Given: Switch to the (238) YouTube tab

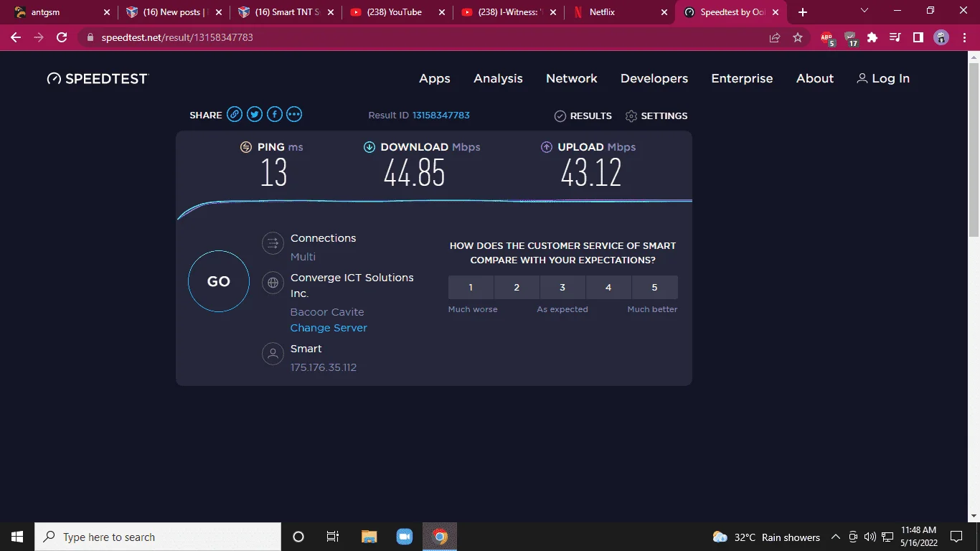Looking at the screenshot, I should [398, 12].
